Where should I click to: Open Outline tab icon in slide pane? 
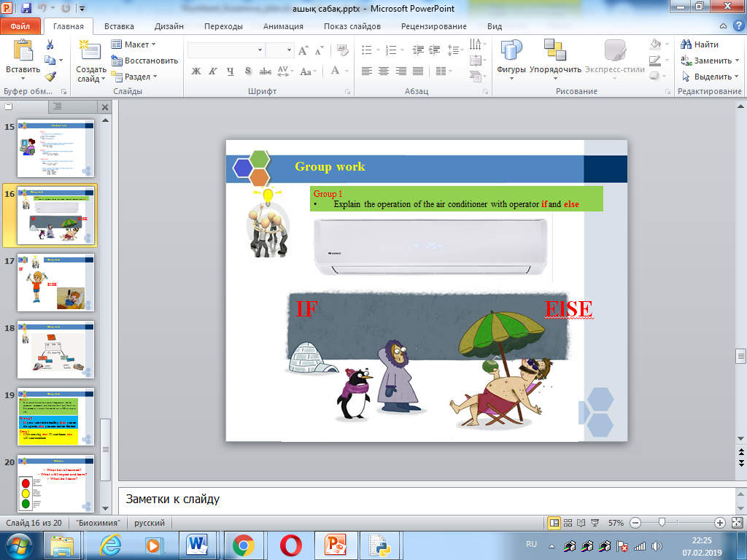(57, 106)
